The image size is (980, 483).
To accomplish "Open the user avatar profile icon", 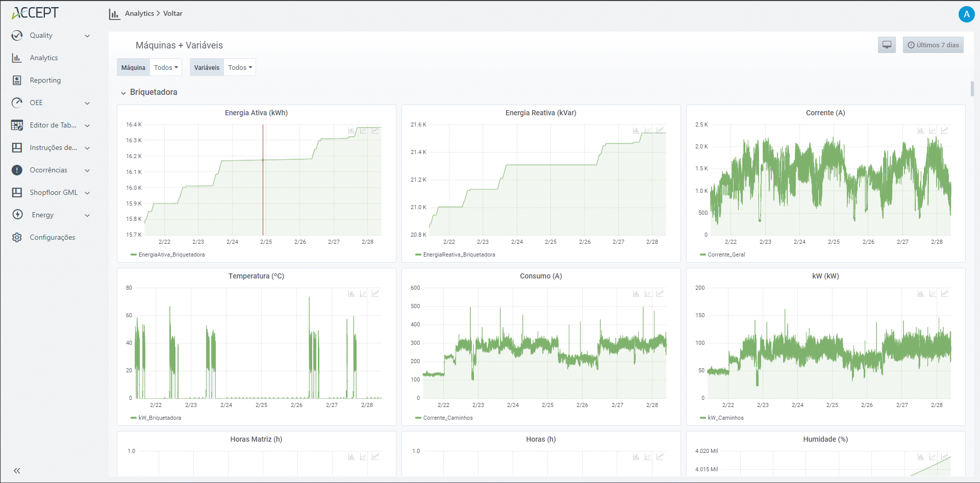I will tap(966, 14).
